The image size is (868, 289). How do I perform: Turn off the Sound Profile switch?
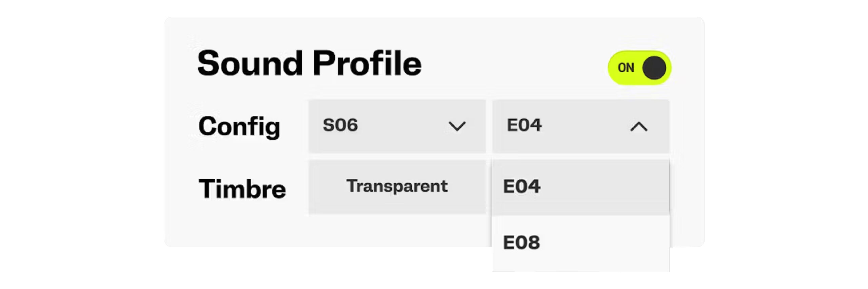click(x=639, y=68)
